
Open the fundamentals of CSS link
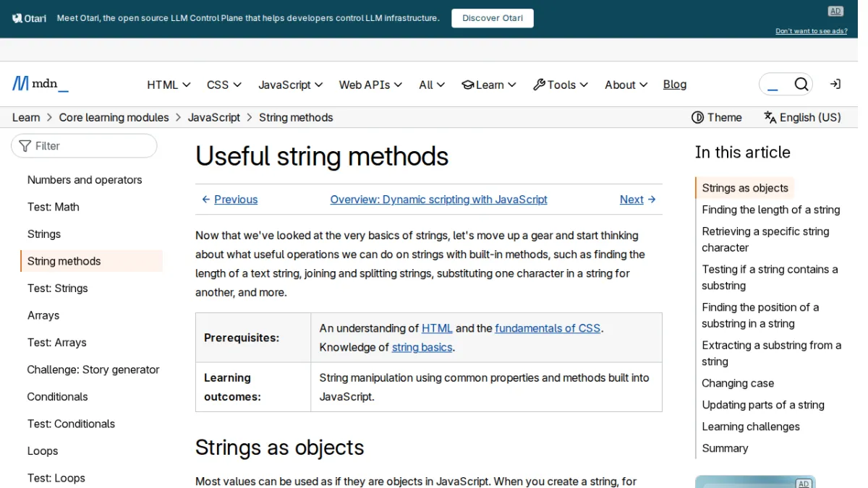[548, 328]
